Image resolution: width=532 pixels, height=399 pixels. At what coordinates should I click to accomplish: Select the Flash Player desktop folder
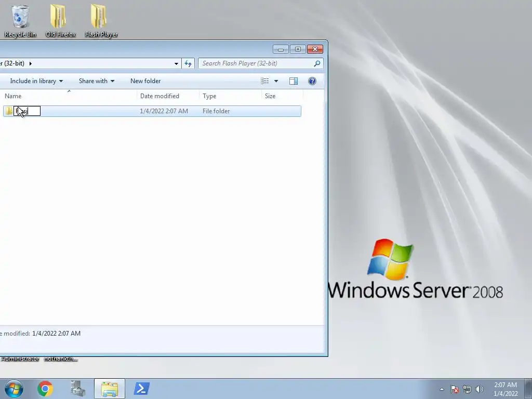(x=101, y=20)
